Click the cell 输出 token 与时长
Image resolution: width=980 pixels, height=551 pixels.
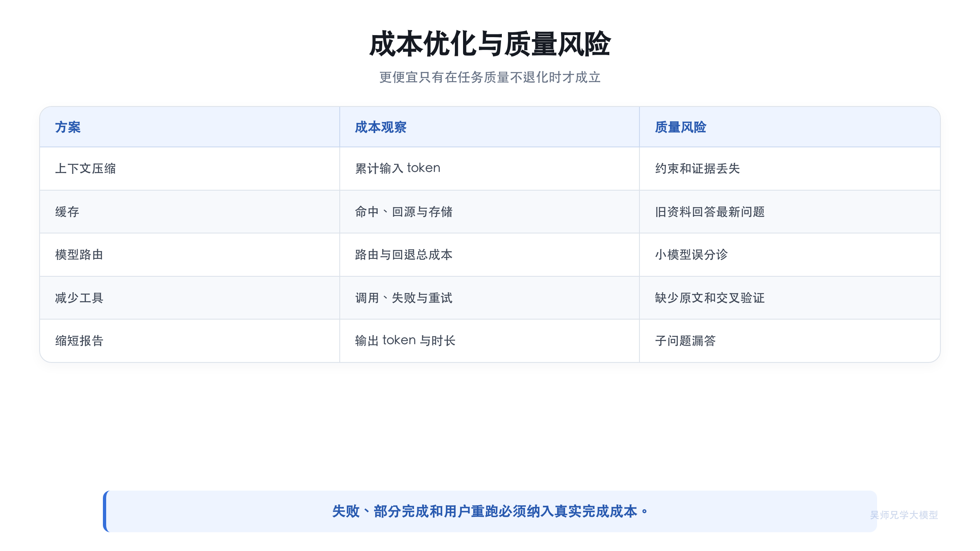pos(489,341)
